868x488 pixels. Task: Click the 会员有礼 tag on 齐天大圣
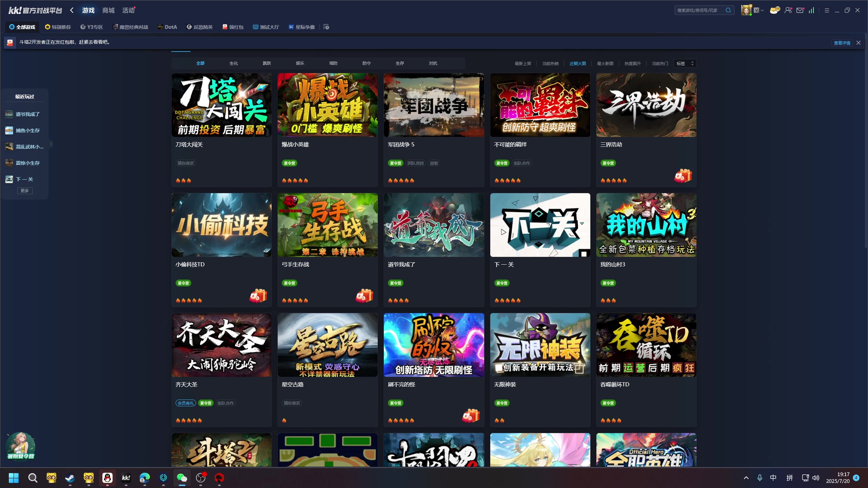pyautogui.click(x=185, y=403)
